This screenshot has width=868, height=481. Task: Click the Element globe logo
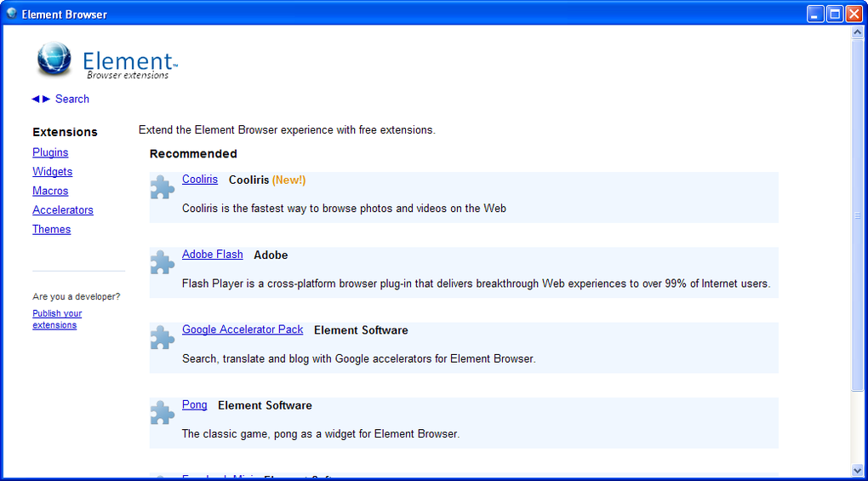(x=54, y=60)
